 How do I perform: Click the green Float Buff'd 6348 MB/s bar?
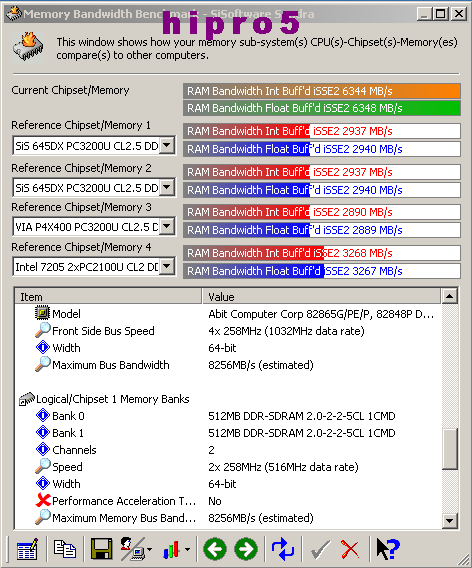[322, 108]
